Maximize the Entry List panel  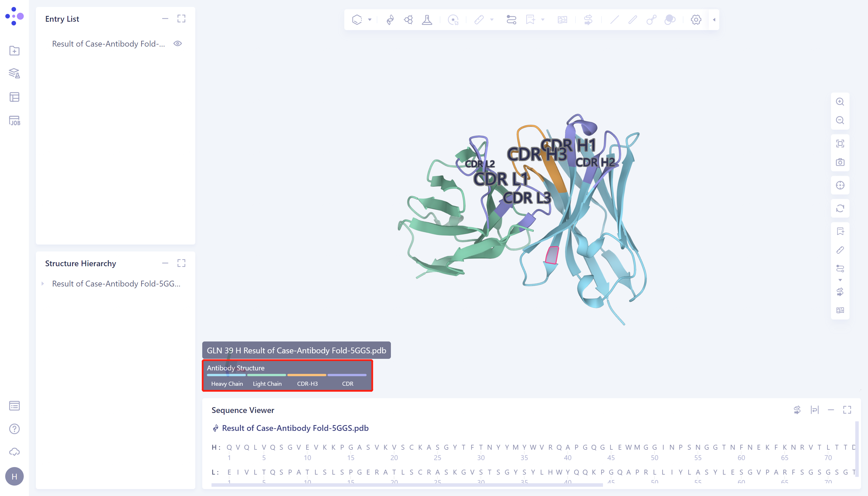[x=181, y=19]
